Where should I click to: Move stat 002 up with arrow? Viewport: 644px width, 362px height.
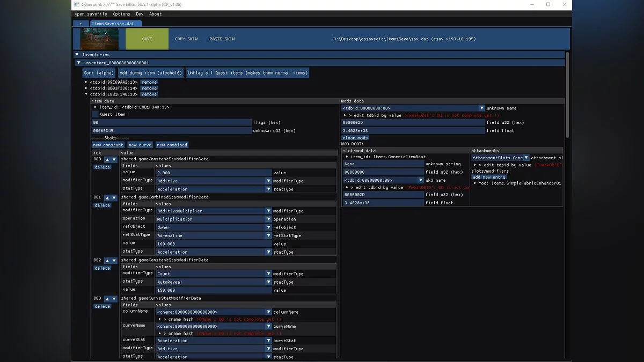(107, 261)
